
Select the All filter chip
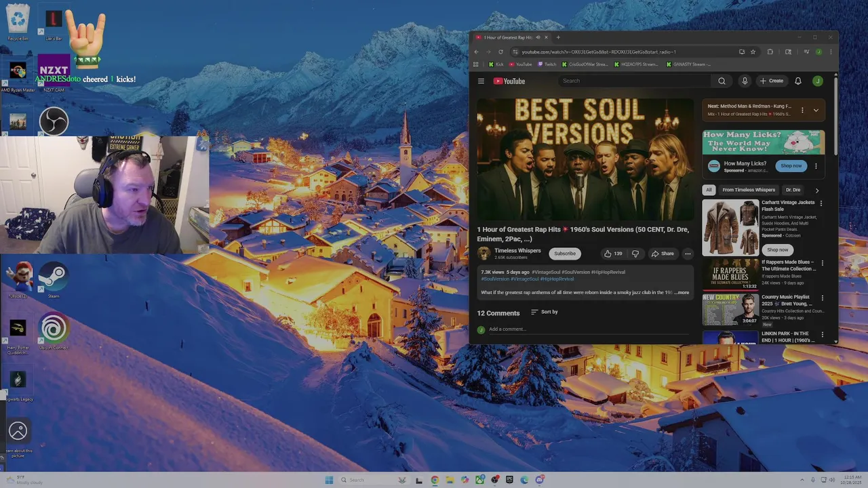[x=709, y=190]
